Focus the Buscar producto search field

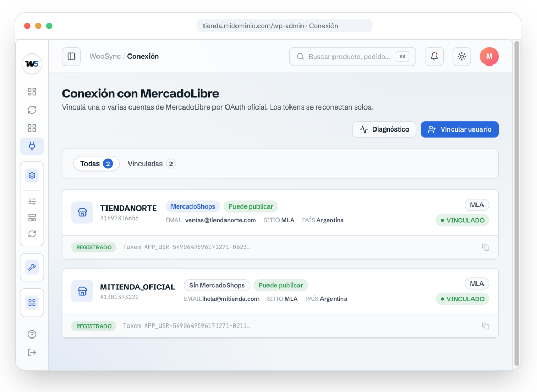click(353, 57)
